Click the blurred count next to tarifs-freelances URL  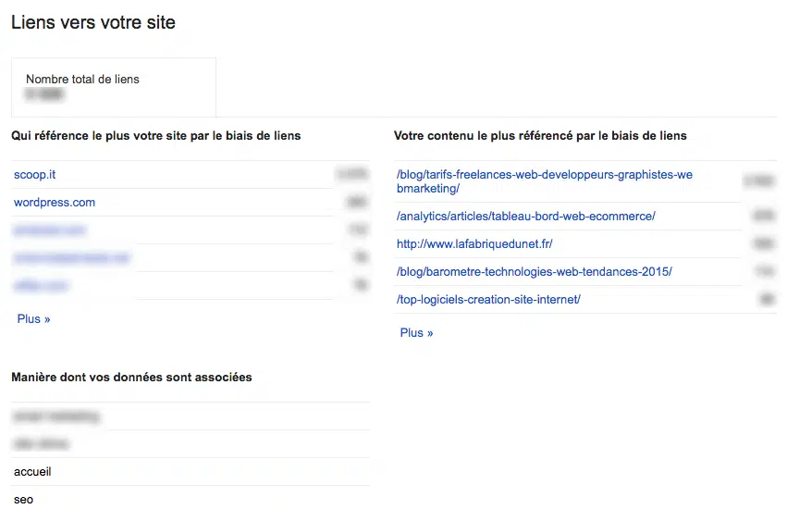pyautogui.click(x=758, y=181)
